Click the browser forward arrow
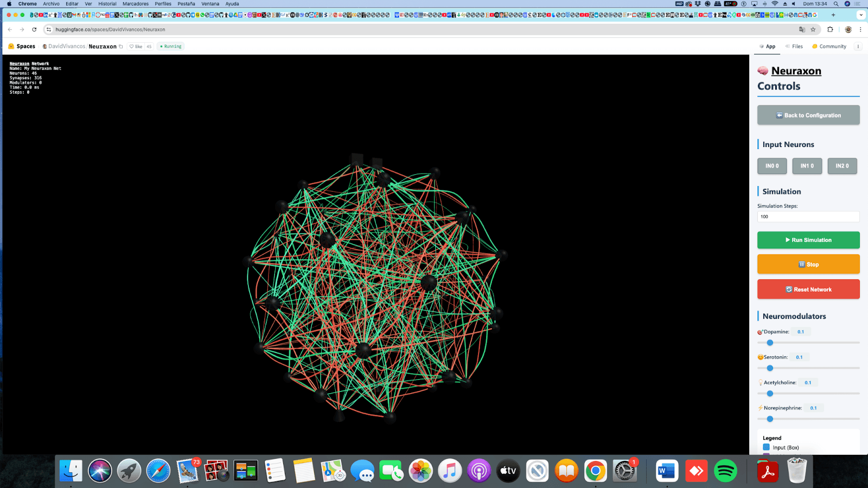This screenshot has height=488, width=868. coord(22,29)
